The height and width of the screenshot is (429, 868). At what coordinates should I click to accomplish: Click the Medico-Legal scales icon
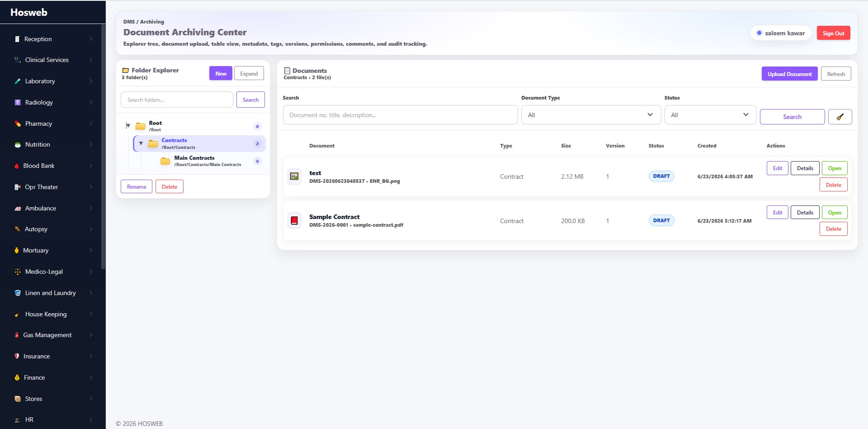18,272
